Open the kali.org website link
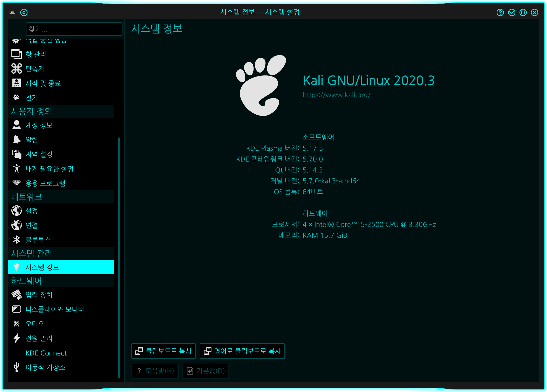This screenshot has width=547, height=392. click(336, 95)
